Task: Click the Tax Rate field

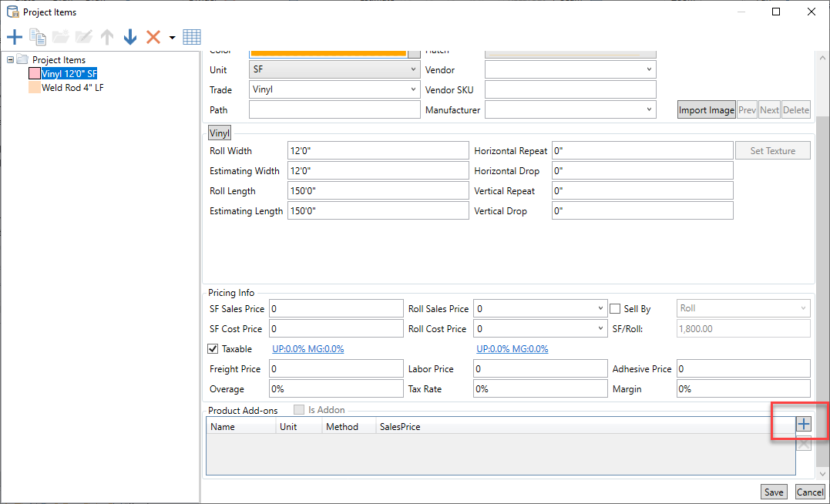Action: [540, 388]
